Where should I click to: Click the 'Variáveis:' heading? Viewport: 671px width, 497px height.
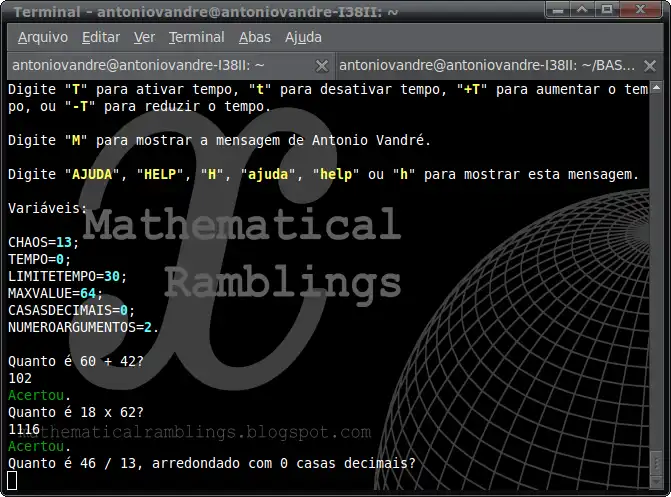(48, 208)
